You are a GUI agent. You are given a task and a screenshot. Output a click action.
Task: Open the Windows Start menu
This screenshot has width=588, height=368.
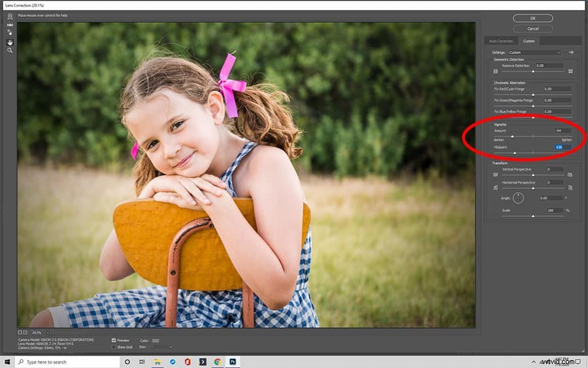coord(7,362)
